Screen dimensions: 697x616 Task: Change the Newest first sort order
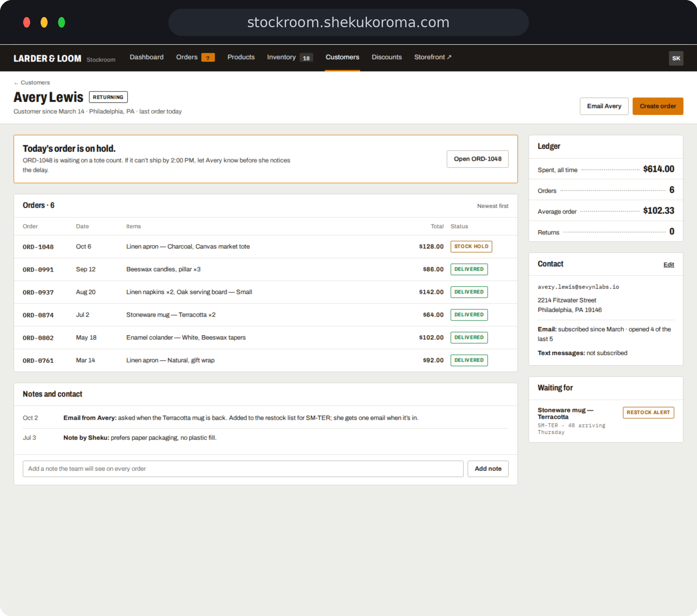[x=493, y=206]
